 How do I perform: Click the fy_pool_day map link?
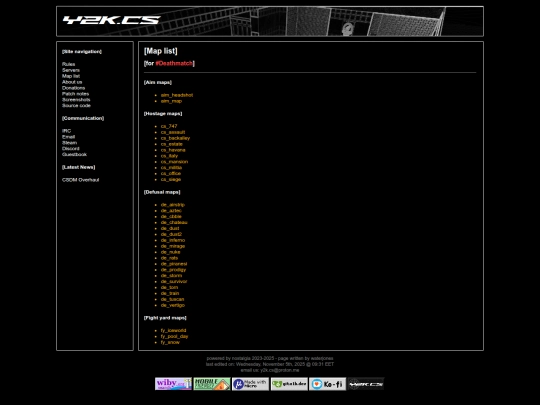[x=175, y=336]
